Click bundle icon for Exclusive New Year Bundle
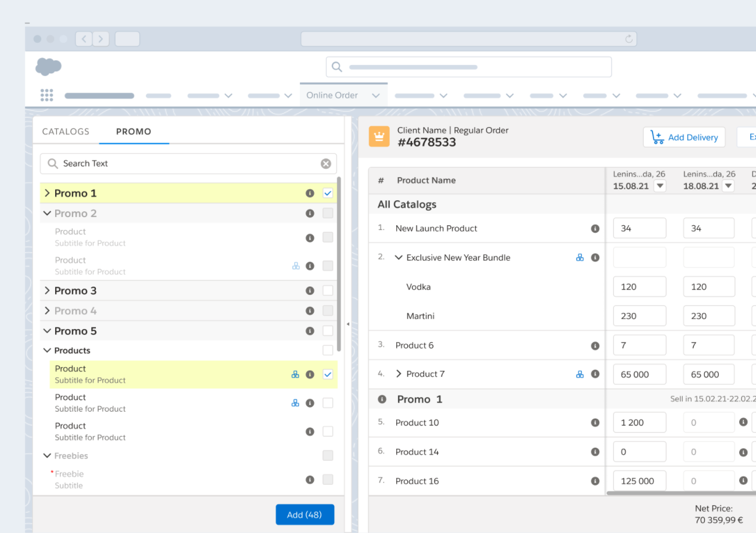This screenshot has height=533, width=756. click(x=579, y=258)
